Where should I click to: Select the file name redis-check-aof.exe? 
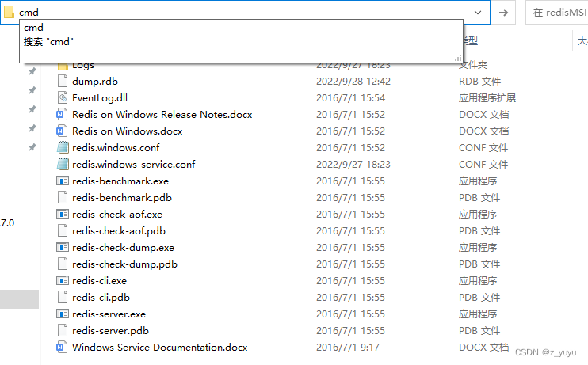point(117,215)
